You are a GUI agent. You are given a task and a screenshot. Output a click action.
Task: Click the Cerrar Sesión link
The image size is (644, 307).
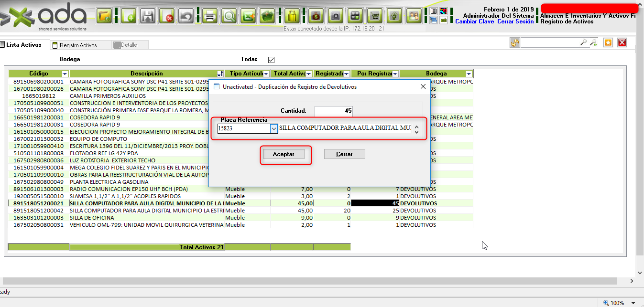coord(515,21)
